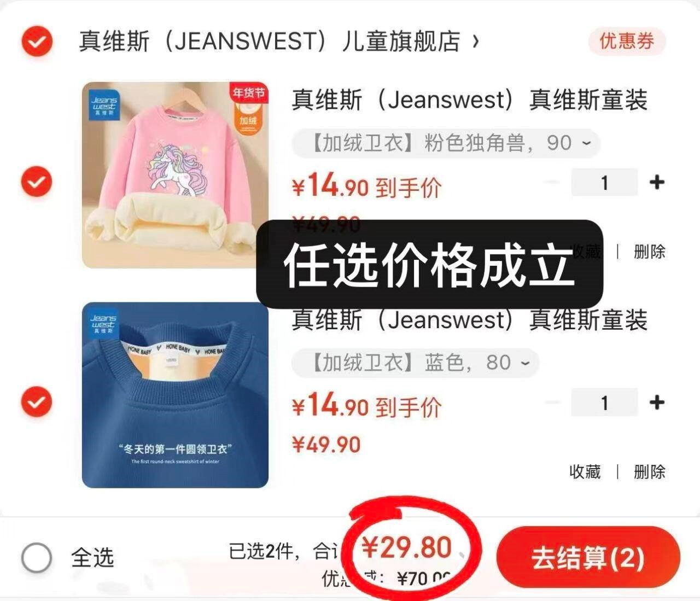
Task: Click the blue sweatshirt quantity field
Action: click(x=604, y=402)
